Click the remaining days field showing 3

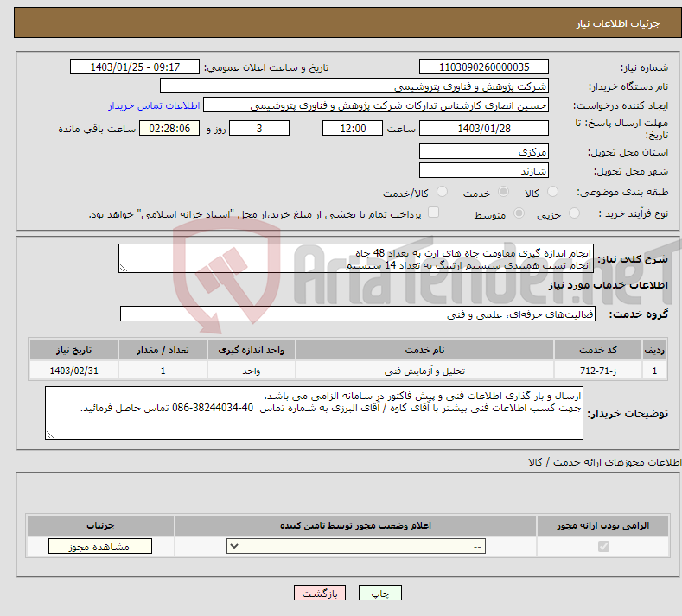tap(259, 128)
